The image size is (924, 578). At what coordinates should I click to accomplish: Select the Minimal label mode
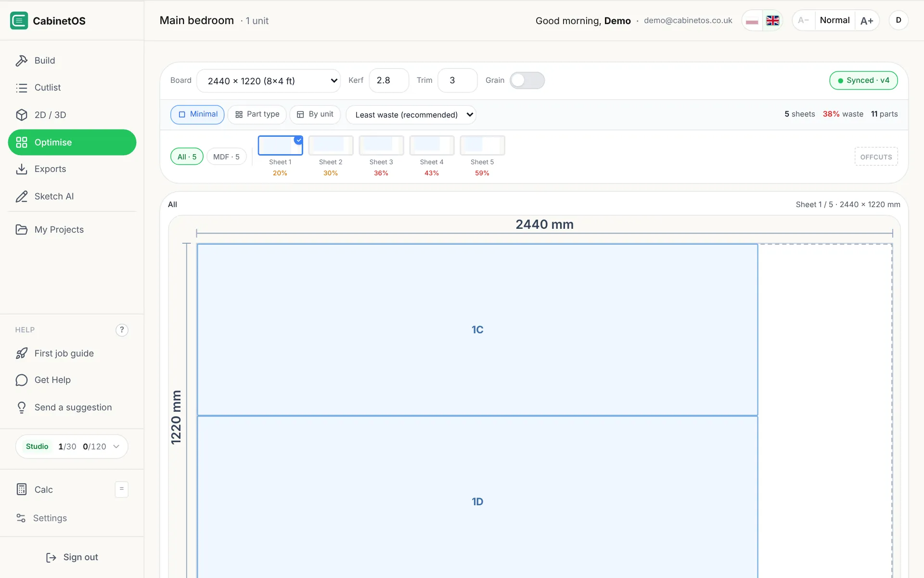pyautogui.click(x=197, y=115)
